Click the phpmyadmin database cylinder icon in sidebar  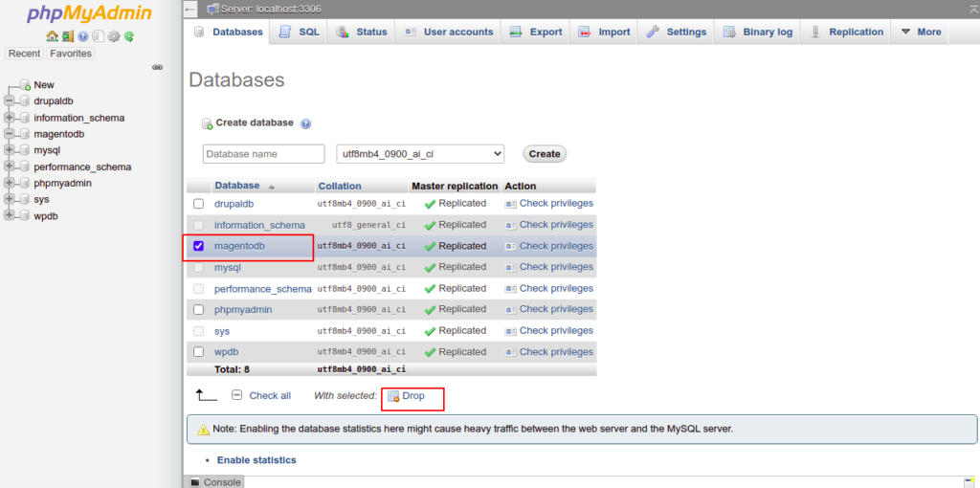point(24,184)
